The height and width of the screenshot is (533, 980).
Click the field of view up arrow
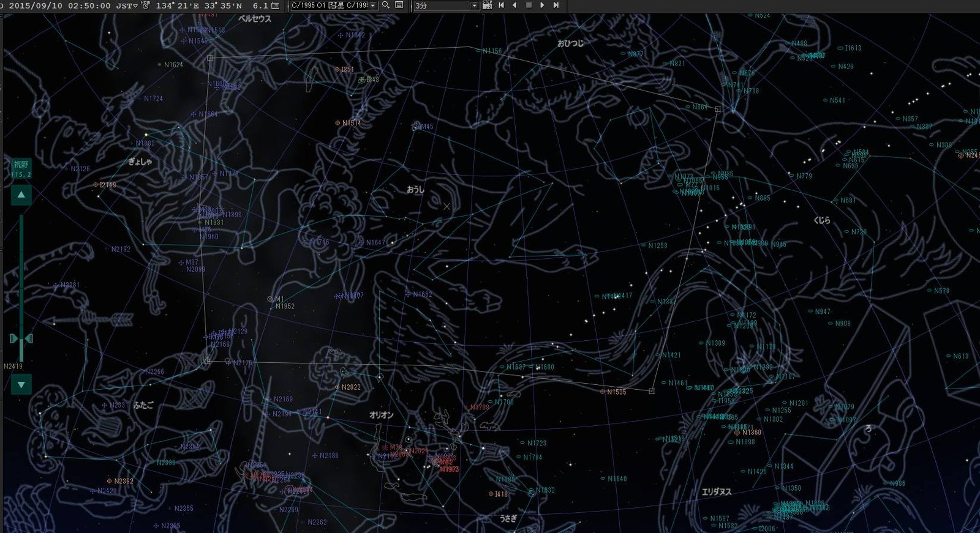(x=21, y=195)
